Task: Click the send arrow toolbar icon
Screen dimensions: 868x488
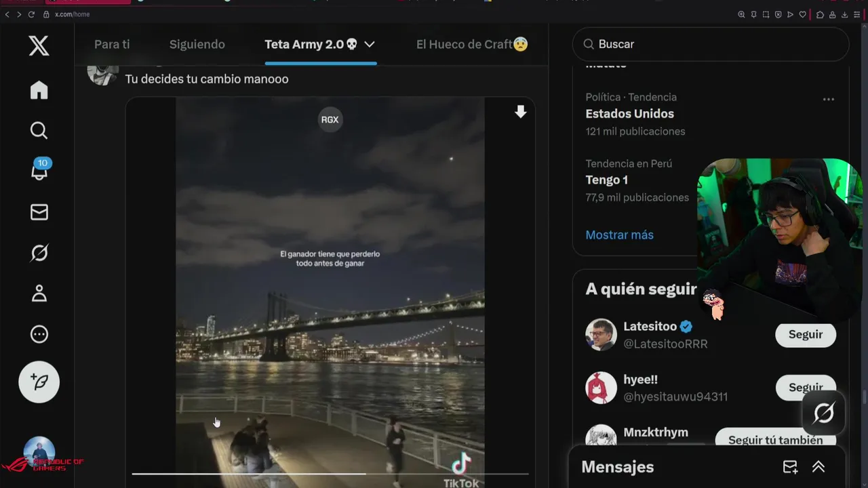Action: 790,14
